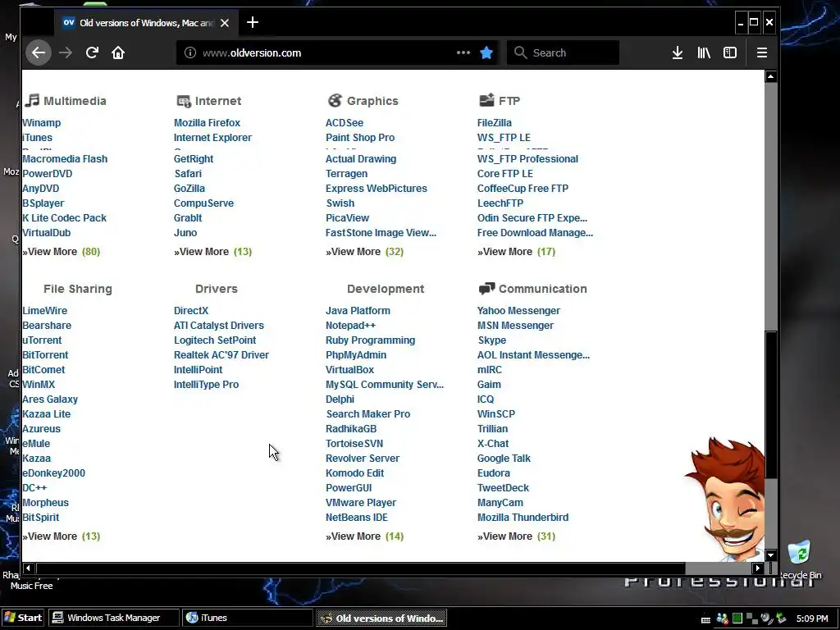Click the vertical scrollbar up arrow
The image size is (840, 630).
[770, 76]
